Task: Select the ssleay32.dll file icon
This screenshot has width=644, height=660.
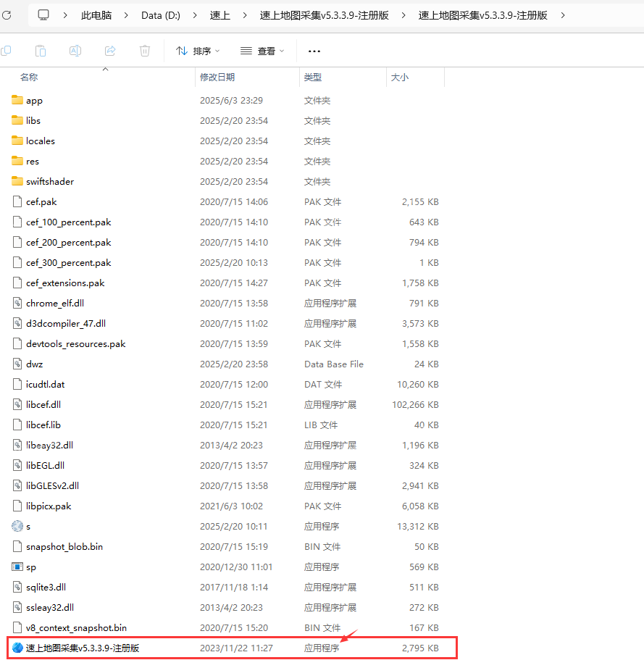Action: point(17,607)
